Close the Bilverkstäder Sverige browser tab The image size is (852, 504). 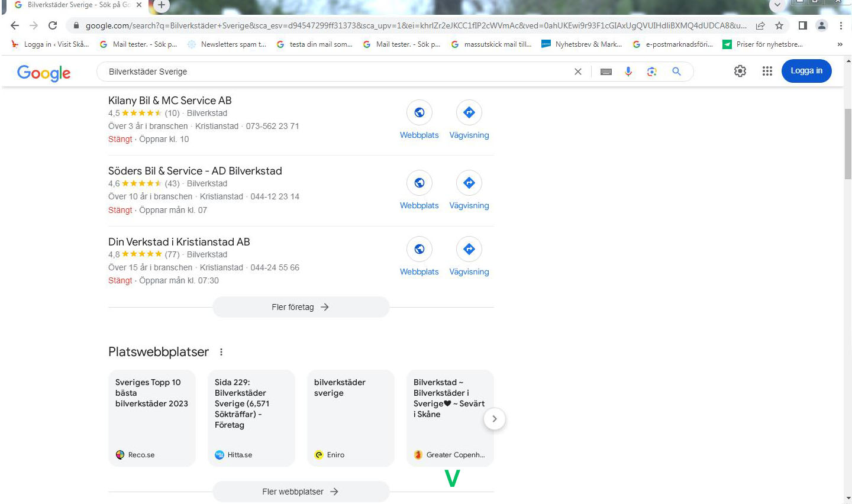139,5
